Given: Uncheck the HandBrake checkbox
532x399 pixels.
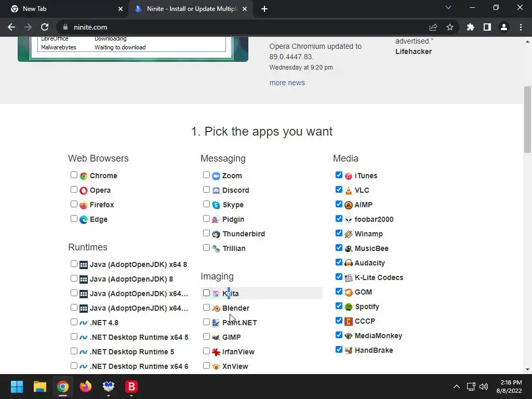Looking at the screenshot, I should point(339,350).
